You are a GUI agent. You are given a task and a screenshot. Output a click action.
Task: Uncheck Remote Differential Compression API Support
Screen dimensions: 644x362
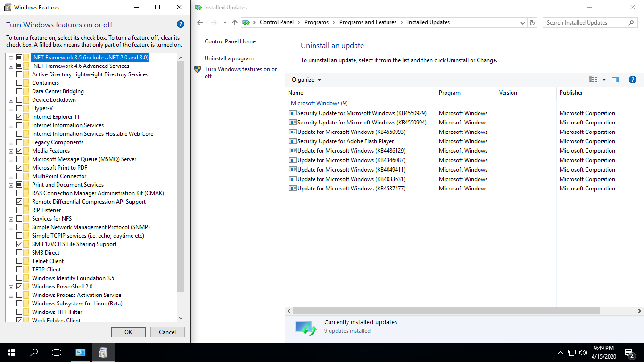point(19,202)
